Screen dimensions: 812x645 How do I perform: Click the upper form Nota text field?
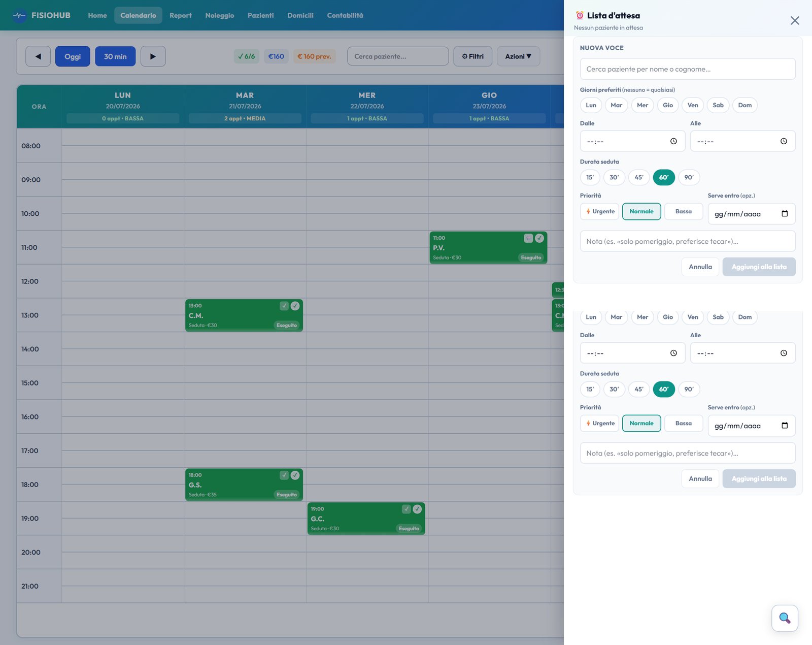tap(688, 241)
